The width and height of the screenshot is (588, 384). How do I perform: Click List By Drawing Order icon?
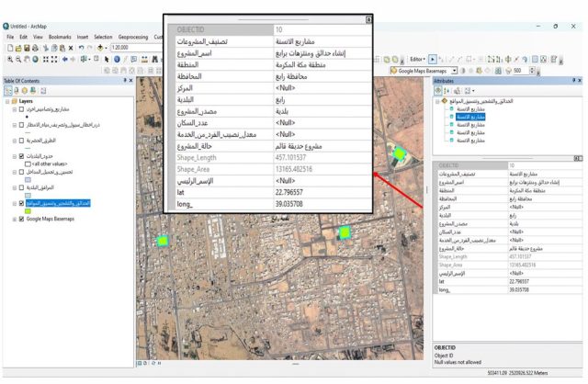tap(8, 91)
